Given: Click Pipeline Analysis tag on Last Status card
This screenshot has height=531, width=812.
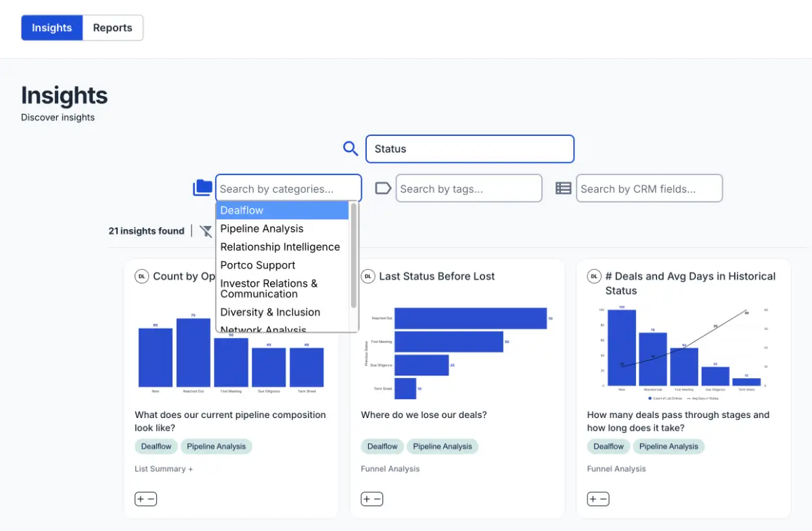Looking at the screenshot, I should click(x=443, y=446).
